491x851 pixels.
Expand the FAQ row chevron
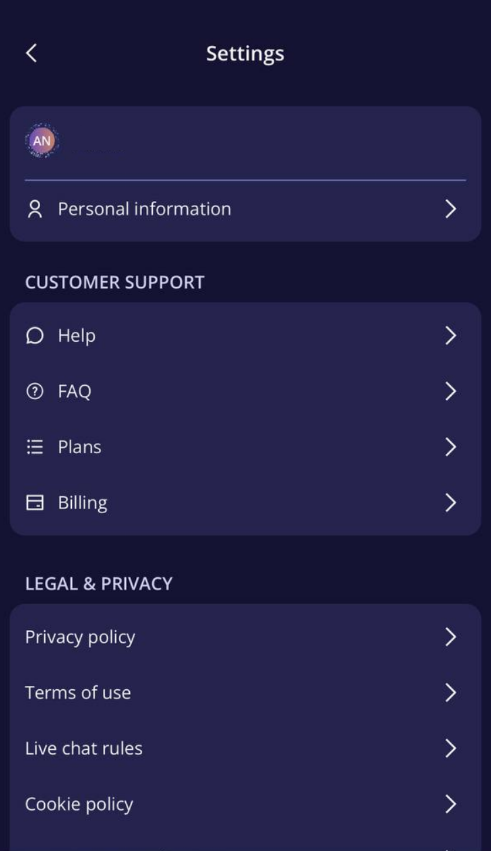[450, 391]
